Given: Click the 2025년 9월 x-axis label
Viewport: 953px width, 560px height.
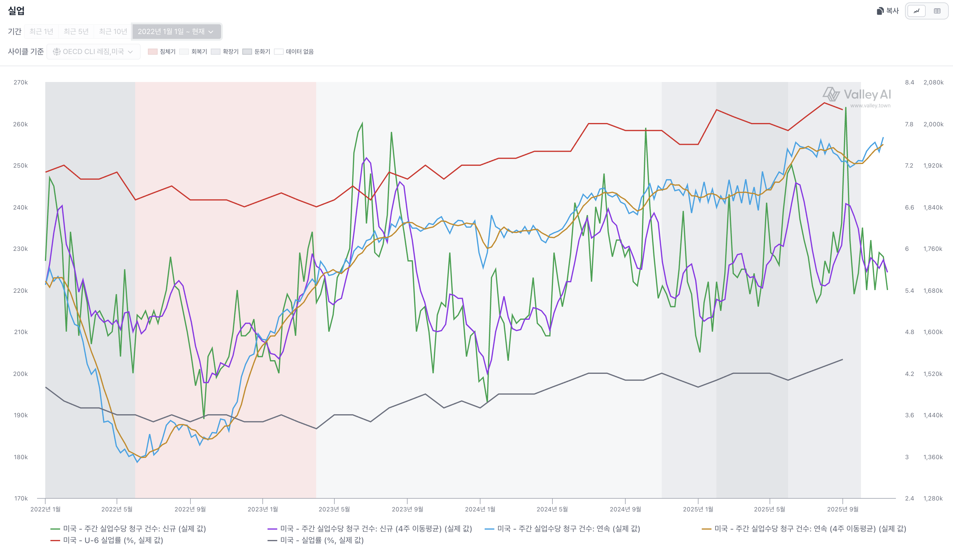Looking at the screenshot, I should pyautogui.click(x=842, y=509).
